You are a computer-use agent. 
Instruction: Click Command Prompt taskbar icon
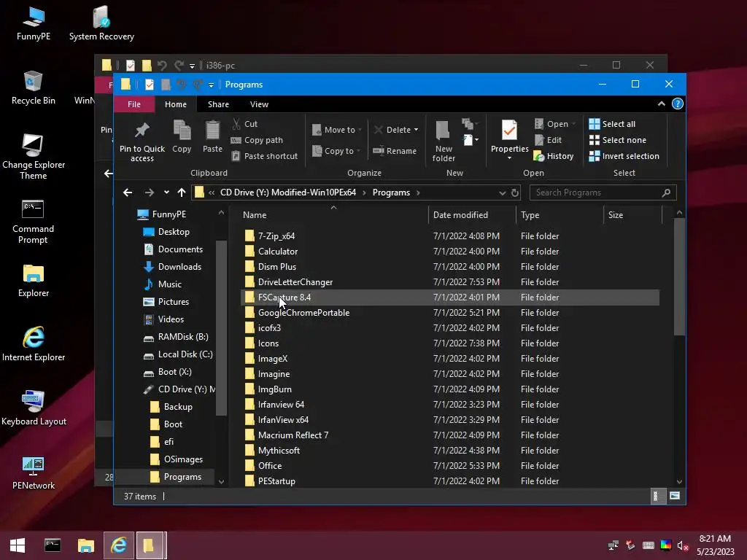click(53, 545)
